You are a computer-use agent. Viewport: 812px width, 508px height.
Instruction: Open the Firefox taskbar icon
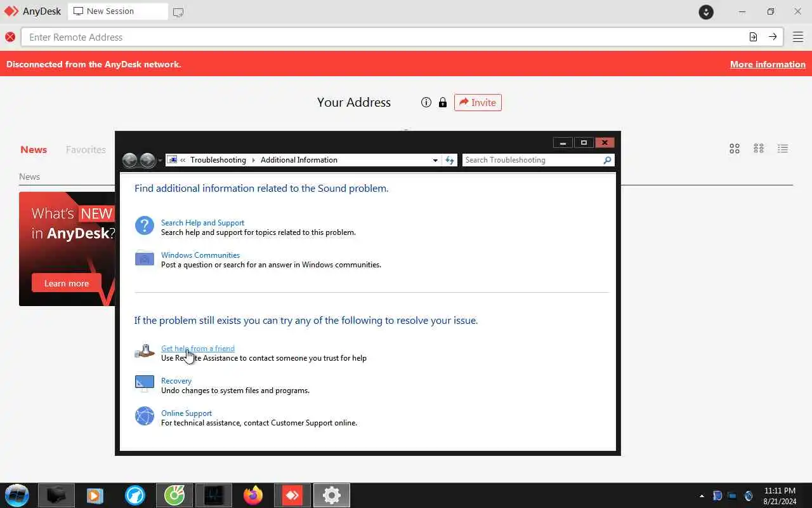point(253,495)
